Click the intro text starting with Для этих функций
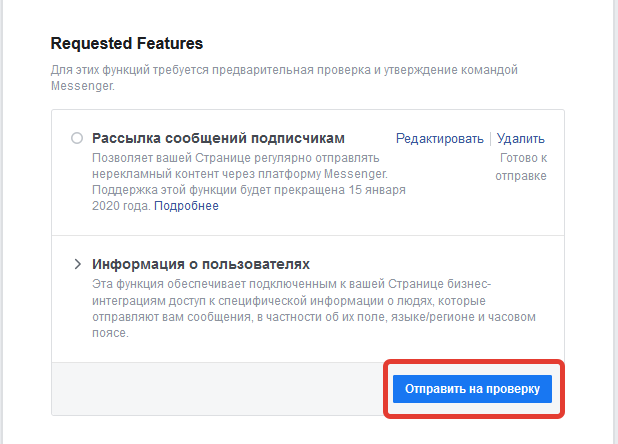This screenshot has height=444, width=618. click(x=284, y=78)
